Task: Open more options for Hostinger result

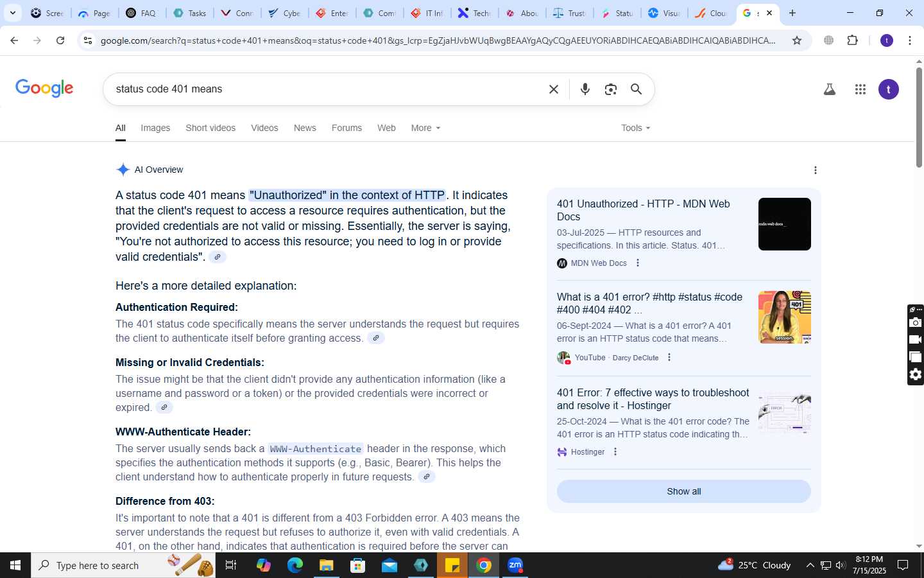Action: click(615, 451)
